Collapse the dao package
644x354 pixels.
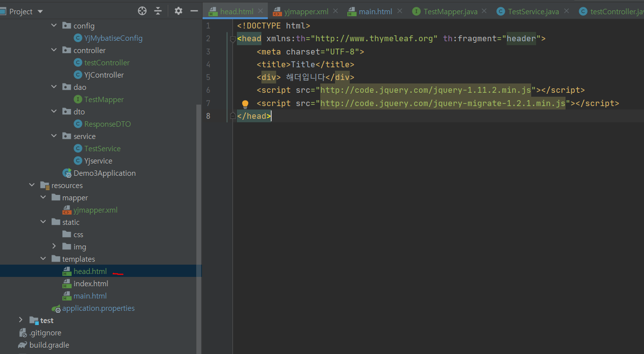tap(54, 87)
